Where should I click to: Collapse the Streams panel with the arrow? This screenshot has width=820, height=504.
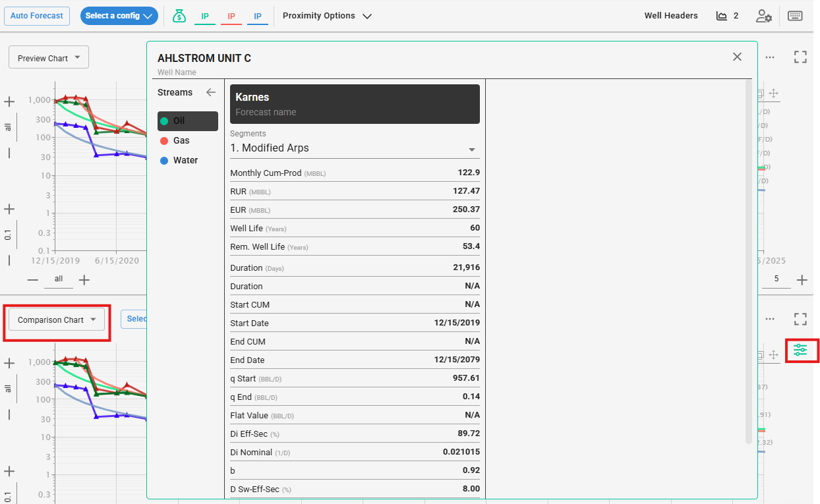point(210,92)
